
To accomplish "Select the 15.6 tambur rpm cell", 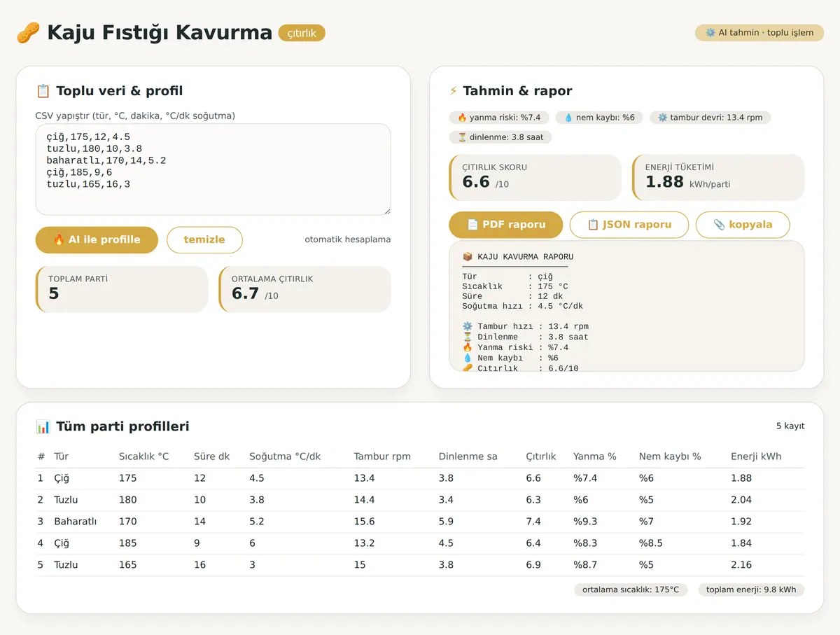I will click(365, 522).
